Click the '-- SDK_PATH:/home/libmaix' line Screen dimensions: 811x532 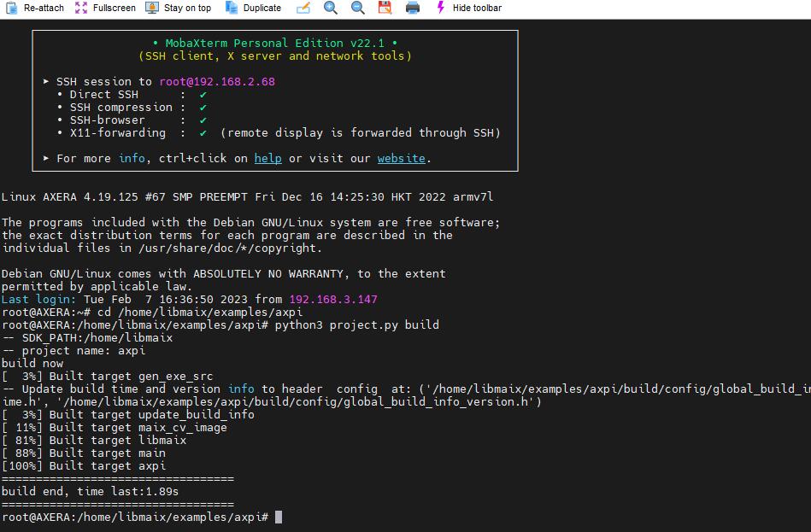87,338
